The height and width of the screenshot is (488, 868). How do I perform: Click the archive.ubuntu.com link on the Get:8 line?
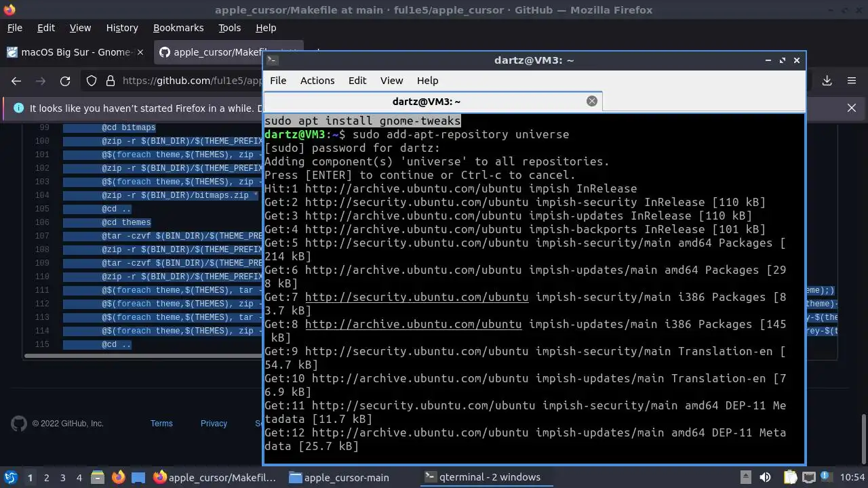point(413,324)
